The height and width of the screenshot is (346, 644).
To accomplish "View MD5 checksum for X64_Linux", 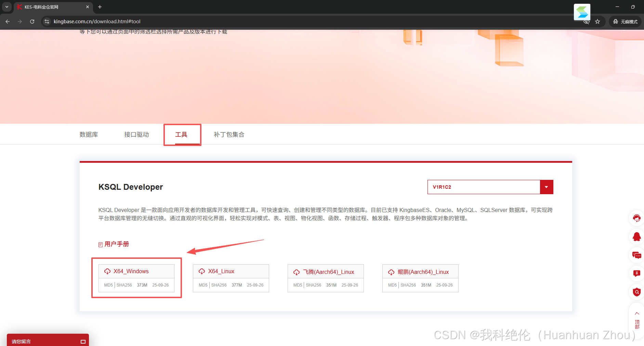I will tap(203, 285).
